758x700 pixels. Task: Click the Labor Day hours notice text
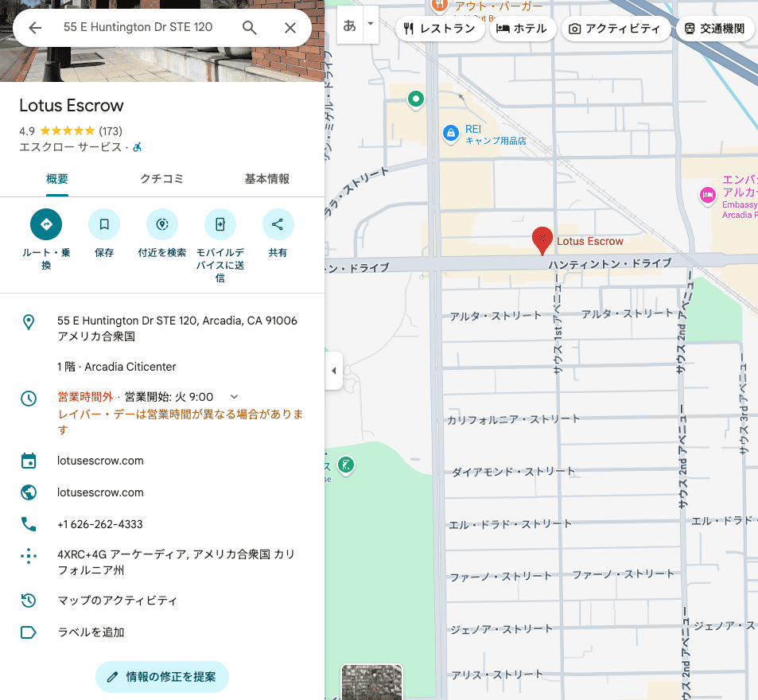click(x=181, y=422)
